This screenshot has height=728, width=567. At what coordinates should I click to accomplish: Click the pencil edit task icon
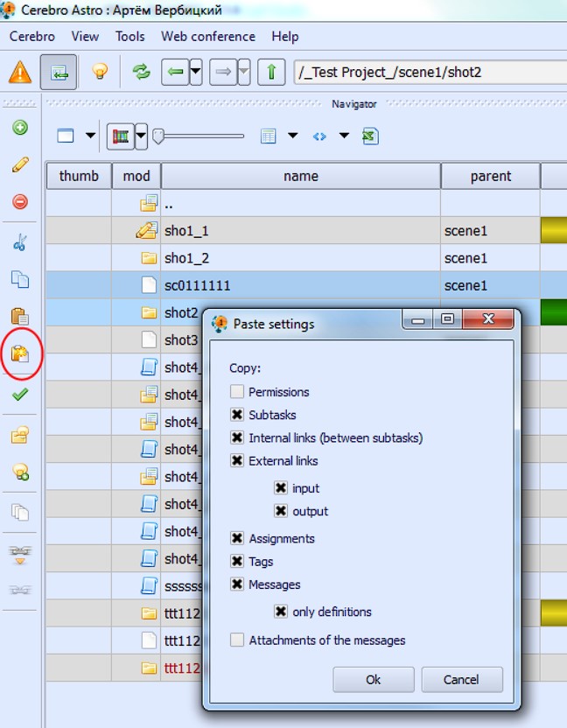[20, 164]
